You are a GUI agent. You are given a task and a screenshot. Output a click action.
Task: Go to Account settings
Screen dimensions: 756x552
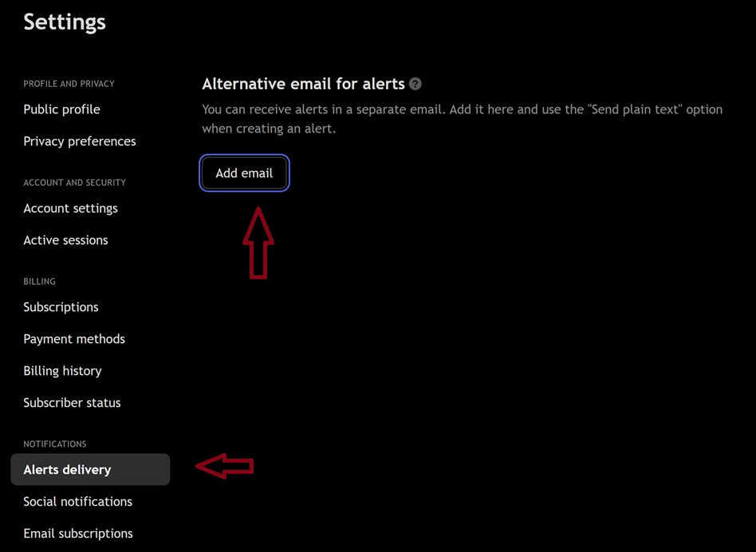click(x=70, y=207)
